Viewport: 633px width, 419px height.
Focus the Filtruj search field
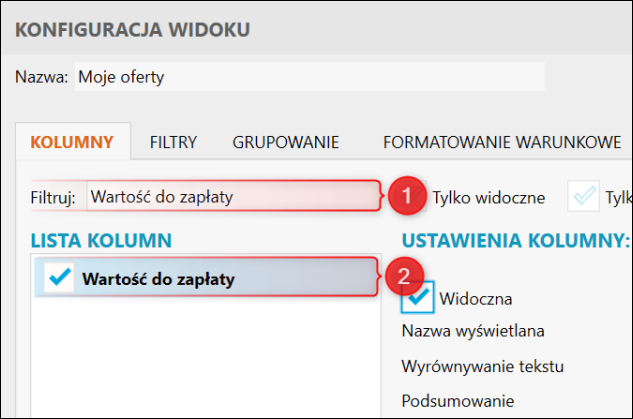pyautogui.click(x=232, y=196)
